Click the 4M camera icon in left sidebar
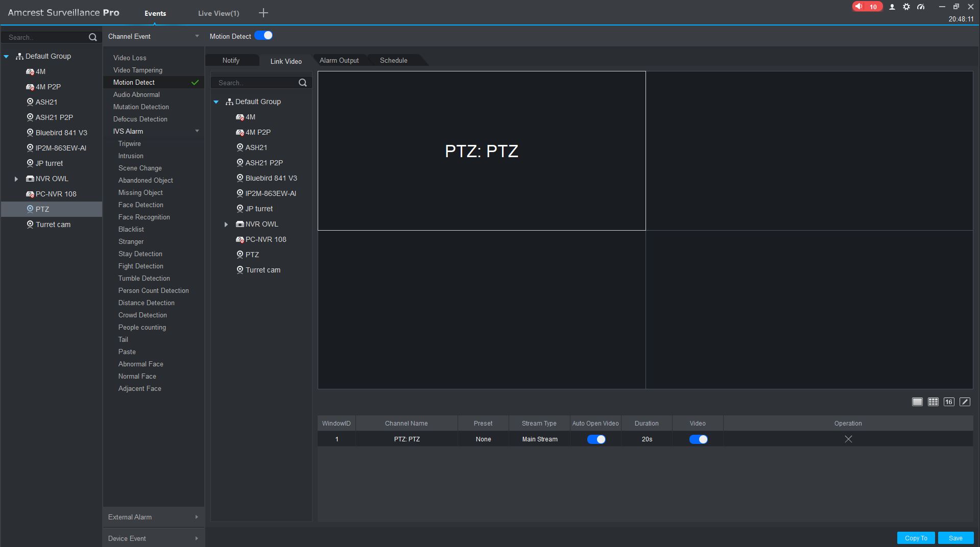 point(30,72)
